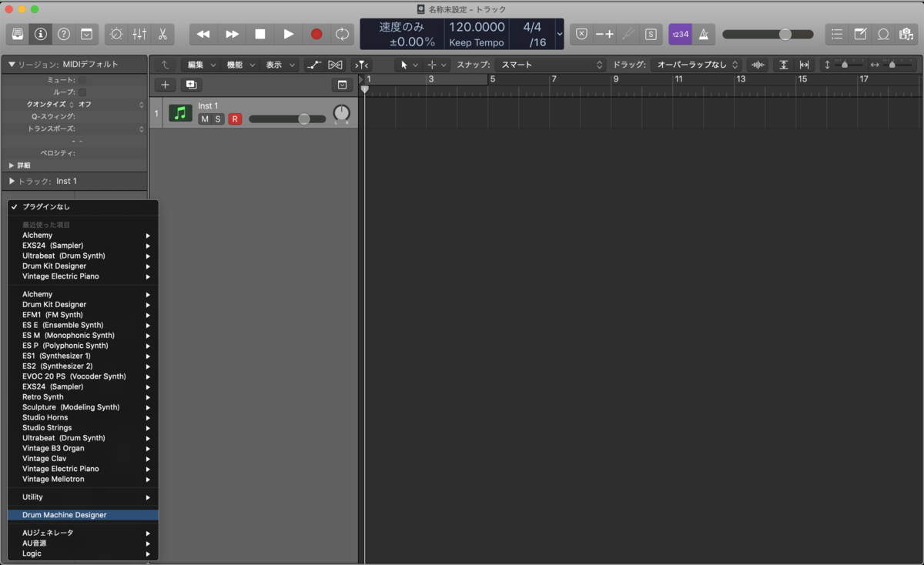The width and height of the screenshot is (924, 565).
Task: Click the waveform zoom icon
Action: (x=758, y=65)
